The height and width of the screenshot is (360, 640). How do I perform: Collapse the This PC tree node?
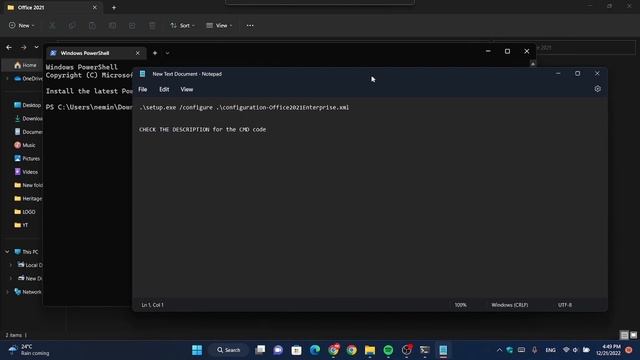pyautogui.click(x=7, y=252)
